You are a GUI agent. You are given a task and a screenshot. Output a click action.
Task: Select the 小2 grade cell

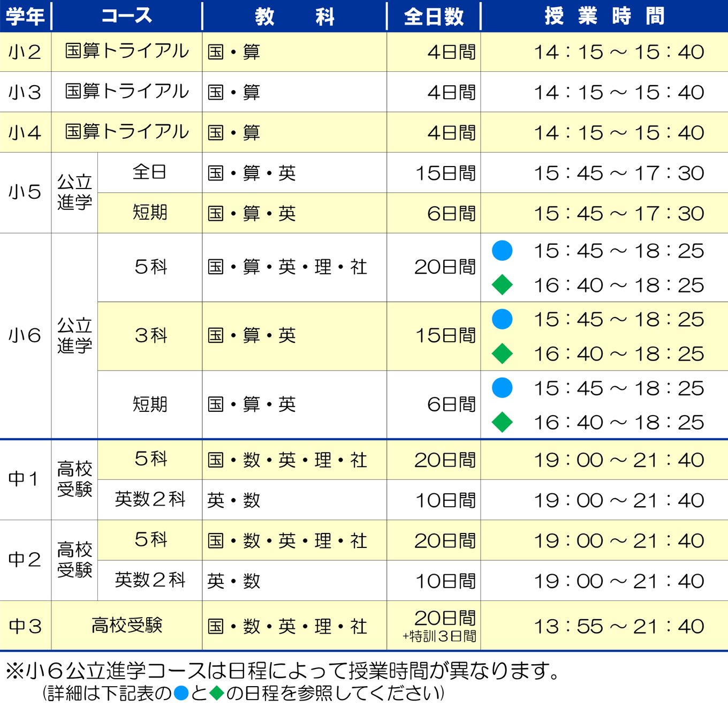coord(25,52)
